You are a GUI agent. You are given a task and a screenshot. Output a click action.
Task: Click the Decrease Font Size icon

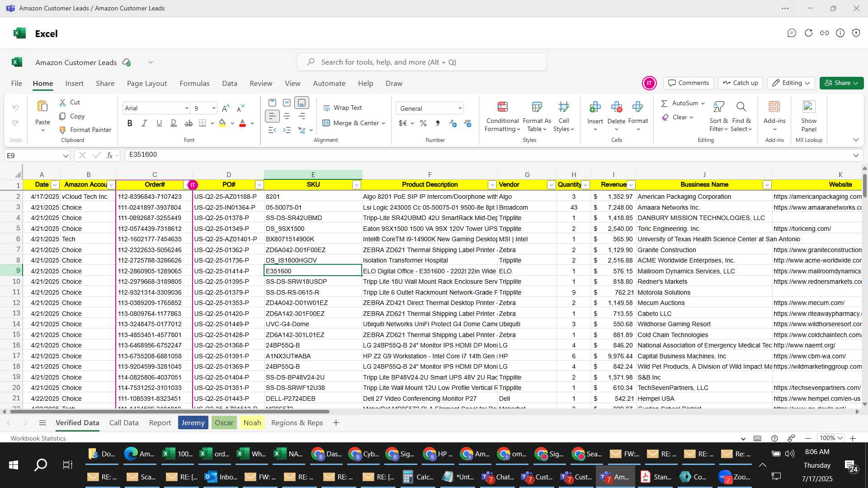pos(241,108)
